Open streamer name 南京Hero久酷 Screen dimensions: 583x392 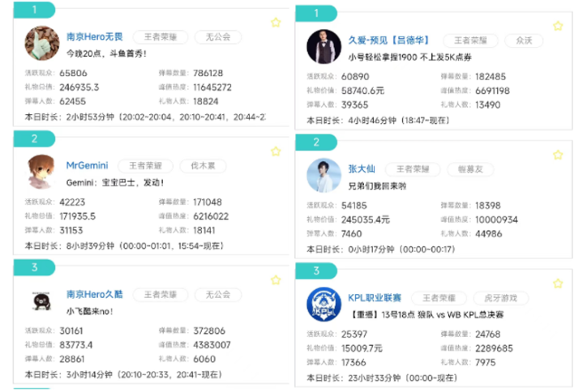[x=94, y=294]
